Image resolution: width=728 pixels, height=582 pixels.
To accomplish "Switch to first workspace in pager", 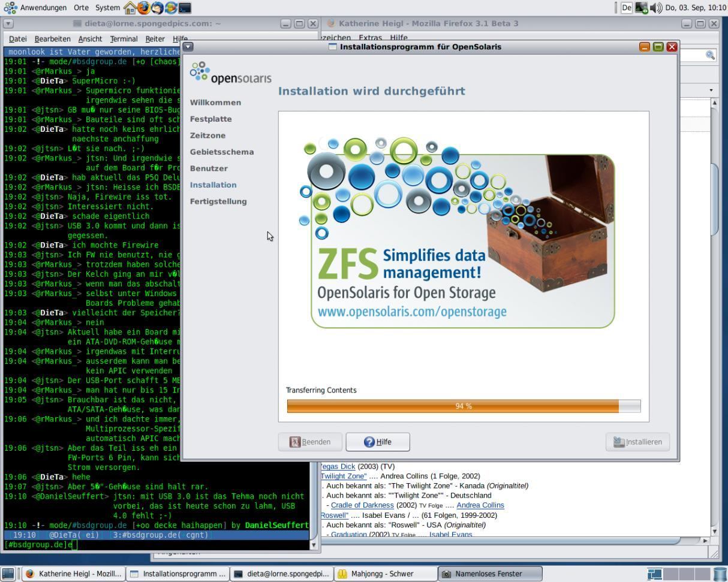I will click(655, 574).
